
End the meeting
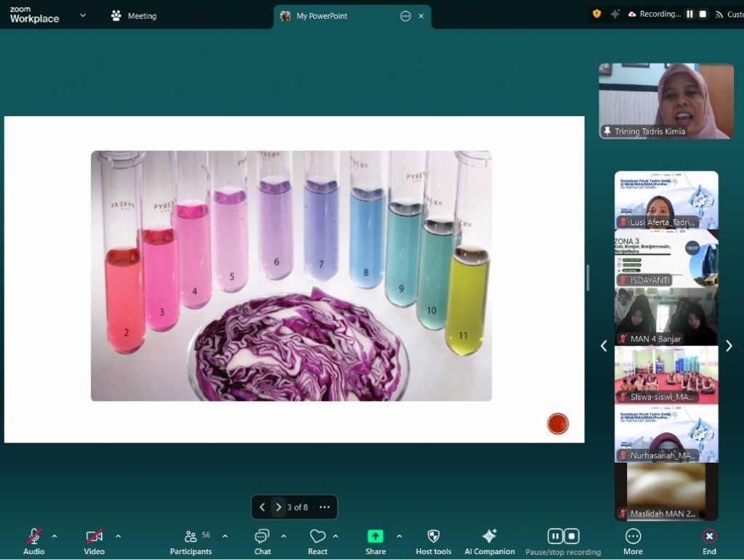click(x=709, y=541)
